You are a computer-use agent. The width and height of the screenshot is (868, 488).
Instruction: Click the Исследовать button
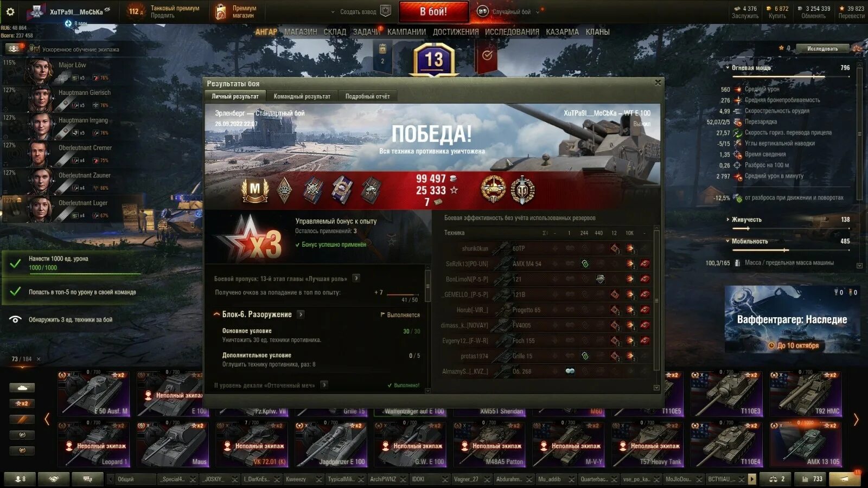(x=822, y=49)
